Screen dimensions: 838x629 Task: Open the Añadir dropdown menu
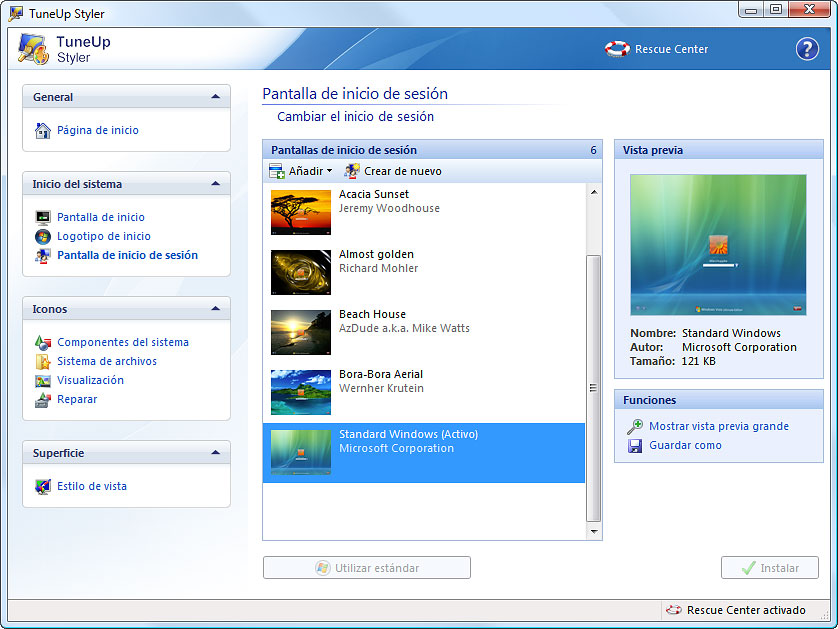coord(300,171)
